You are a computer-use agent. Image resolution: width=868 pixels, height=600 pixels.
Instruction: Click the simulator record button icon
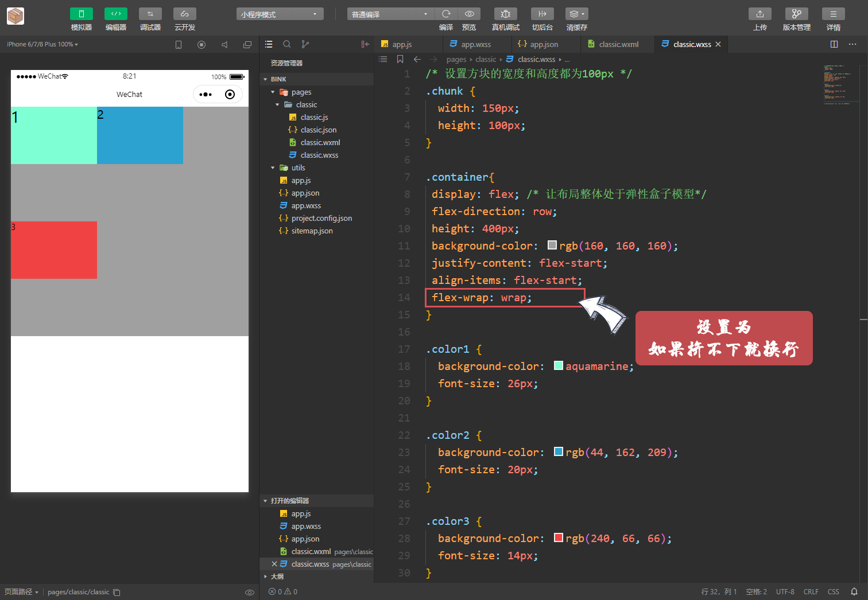pyautogui.click(x=201, y=45)
